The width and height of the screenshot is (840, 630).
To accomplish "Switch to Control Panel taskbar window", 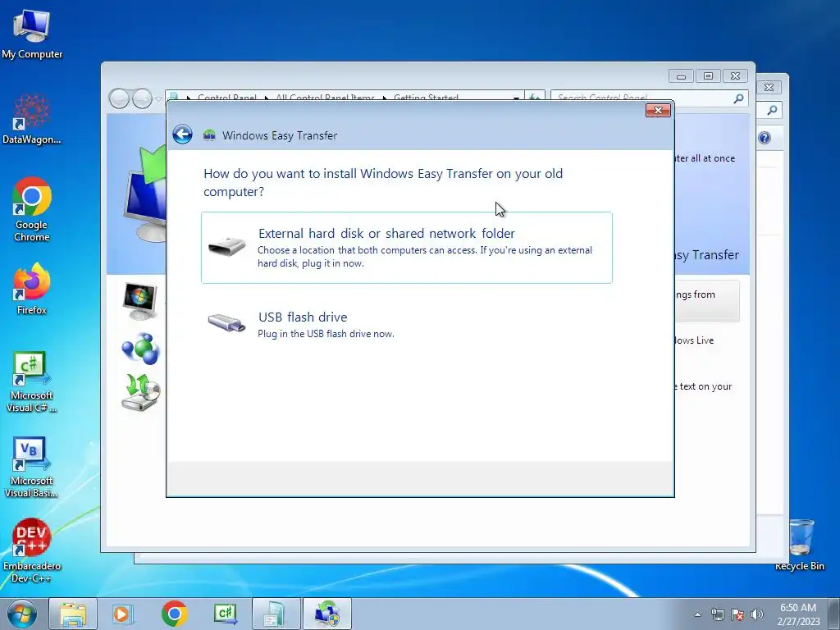I will [x=276, y=614].
